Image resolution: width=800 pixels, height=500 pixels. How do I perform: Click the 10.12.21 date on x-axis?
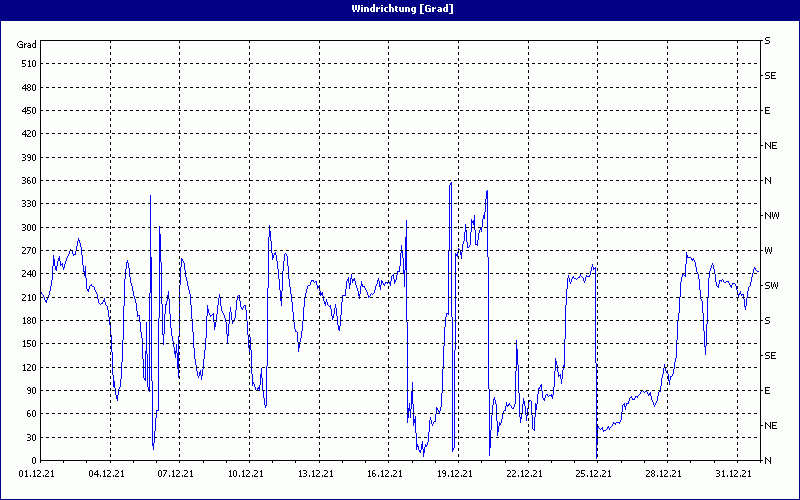246,474
